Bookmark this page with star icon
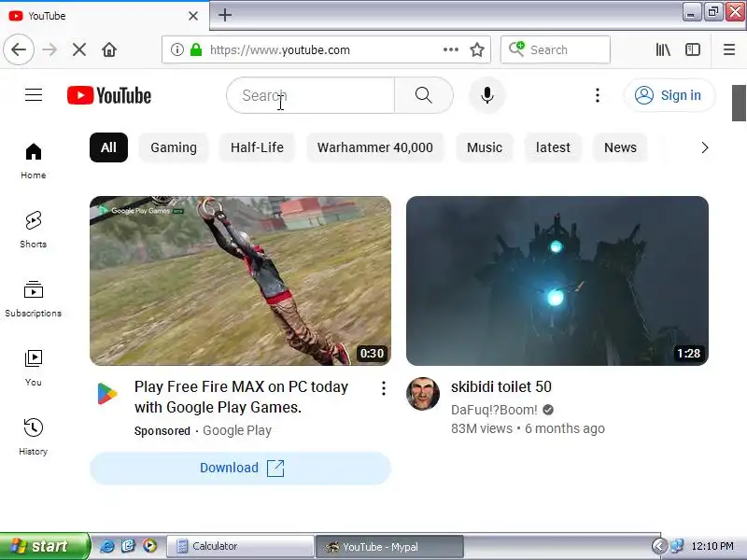The image size is (747, 560). coord(477,49)
